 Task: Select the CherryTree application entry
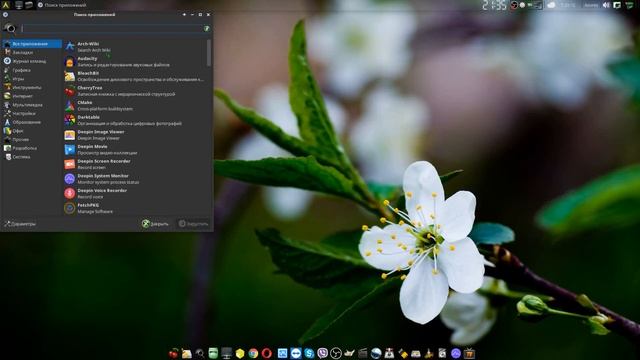coord(135,91)
